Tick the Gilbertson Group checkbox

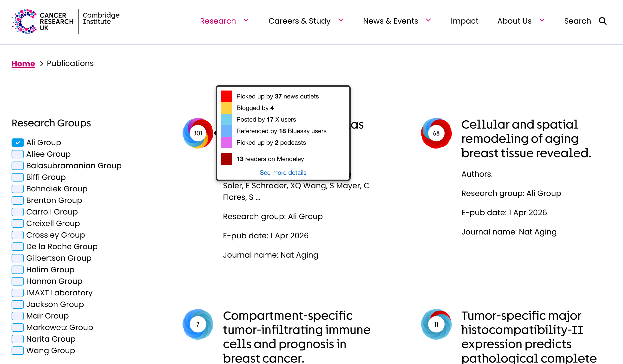pyautogui.click(x=18, y=258)
